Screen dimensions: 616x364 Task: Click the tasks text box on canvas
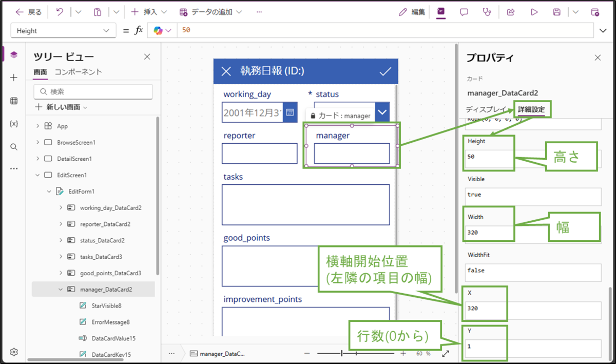(306, 204)
